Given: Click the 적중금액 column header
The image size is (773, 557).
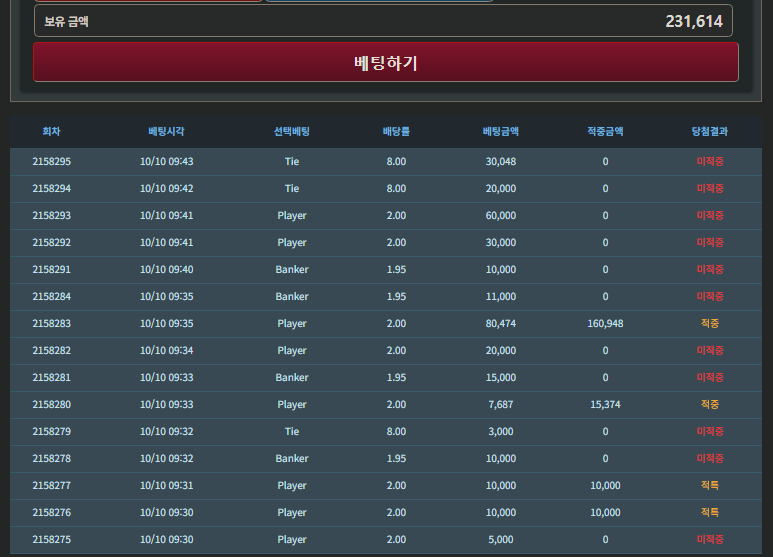Looking at the screenshot, I should 605,131.
